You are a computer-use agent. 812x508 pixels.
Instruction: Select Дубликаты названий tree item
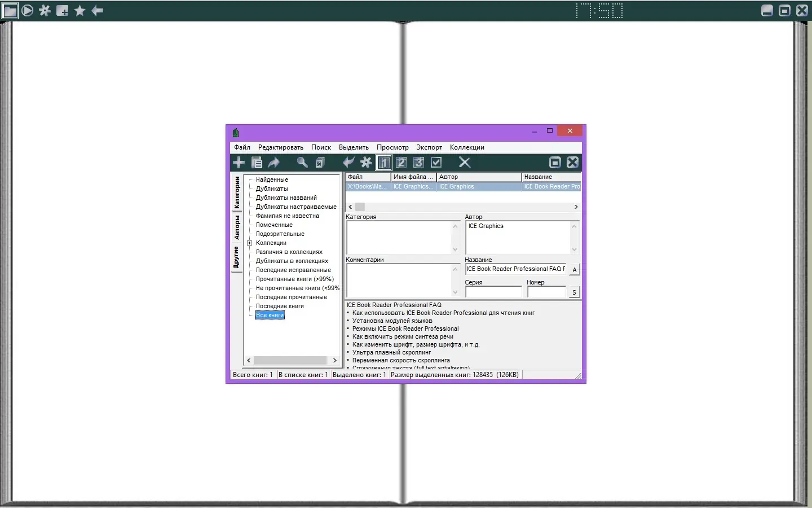286,198
